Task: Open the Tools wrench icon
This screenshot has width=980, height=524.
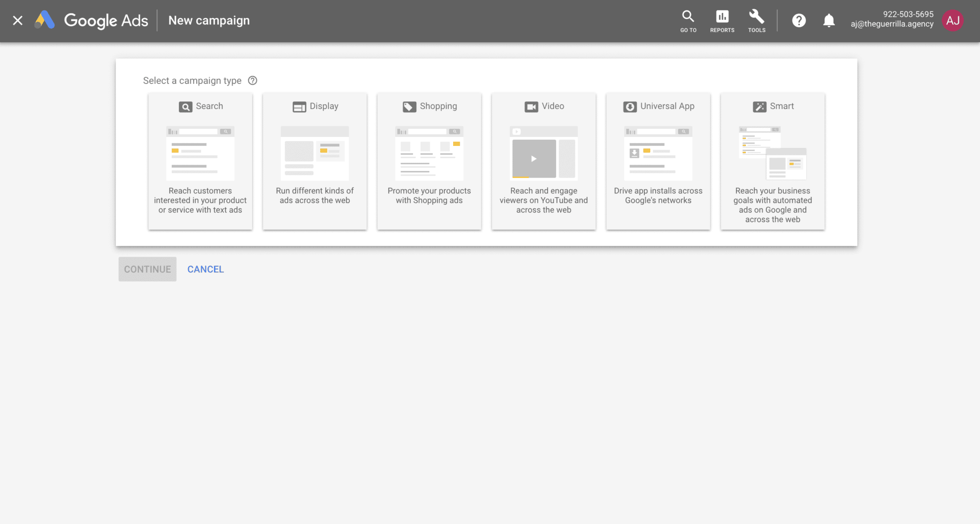Action: tap(757, 16)
